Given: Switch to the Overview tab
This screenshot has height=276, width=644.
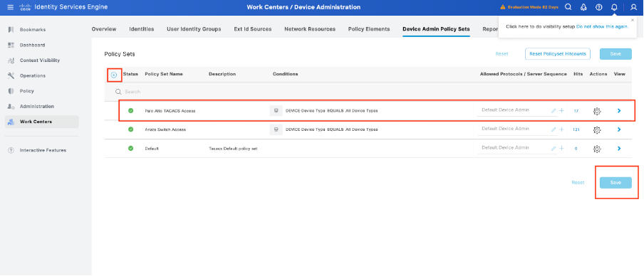Looking at the screenshot, I should (104, 29).
